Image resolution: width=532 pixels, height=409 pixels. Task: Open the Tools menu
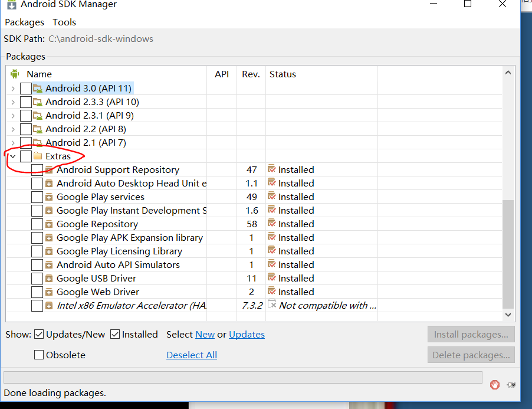[64, 22]
